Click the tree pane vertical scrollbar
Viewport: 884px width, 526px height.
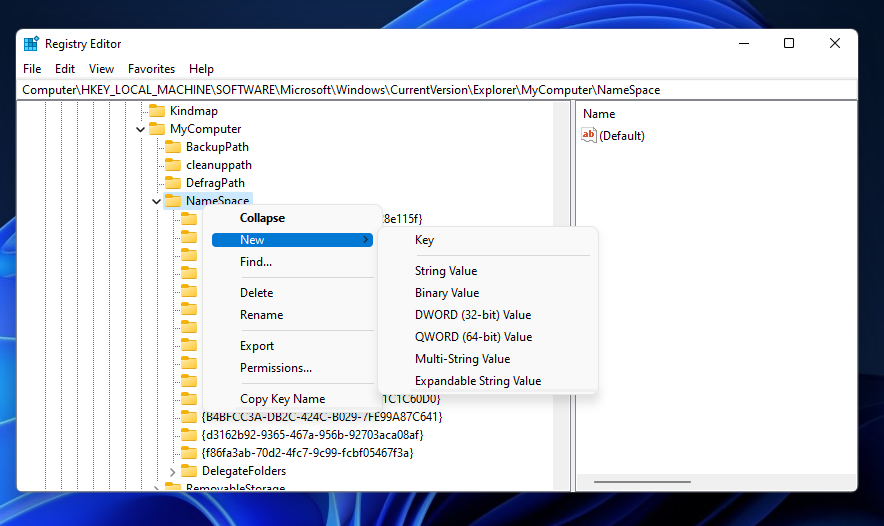[562, 293]
